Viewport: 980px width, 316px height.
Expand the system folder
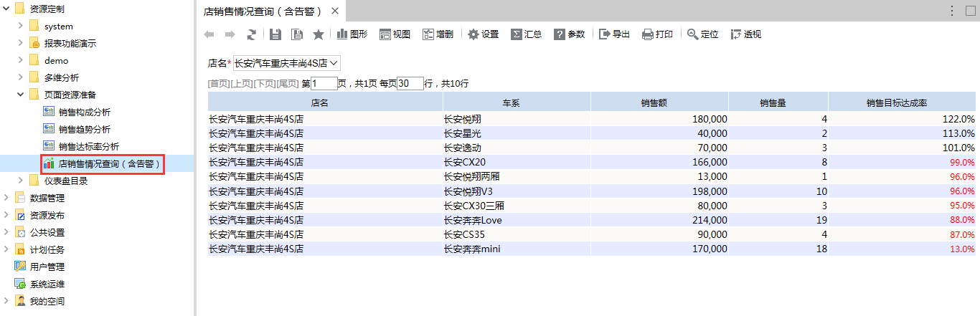point(20,26)
